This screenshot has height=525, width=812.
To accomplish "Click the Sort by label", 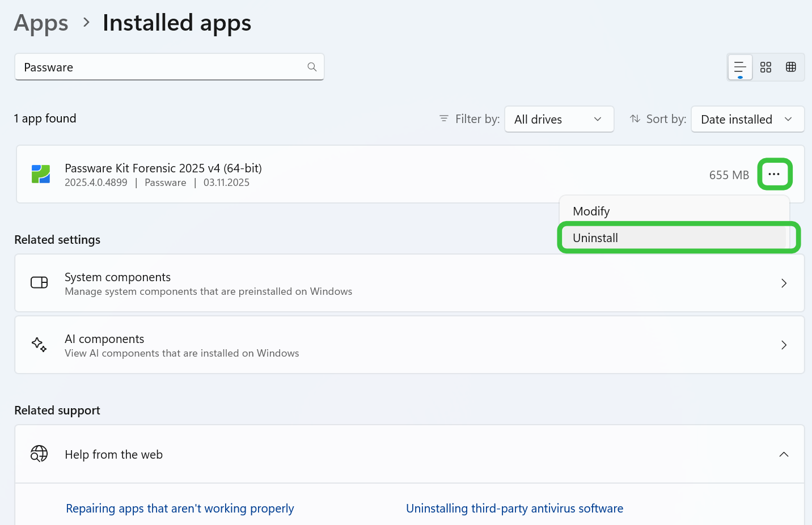I will click(666, 119).
